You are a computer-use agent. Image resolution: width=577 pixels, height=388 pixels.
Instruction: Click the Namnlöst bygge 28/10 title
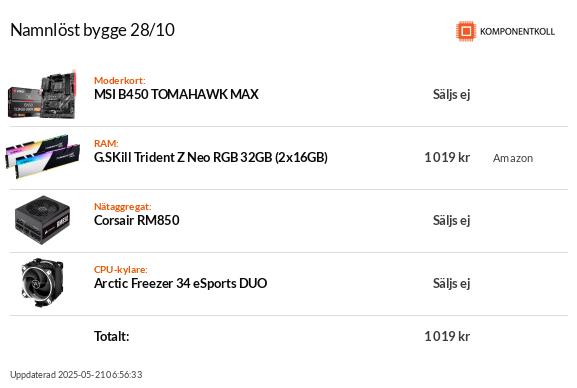(92, 30)
